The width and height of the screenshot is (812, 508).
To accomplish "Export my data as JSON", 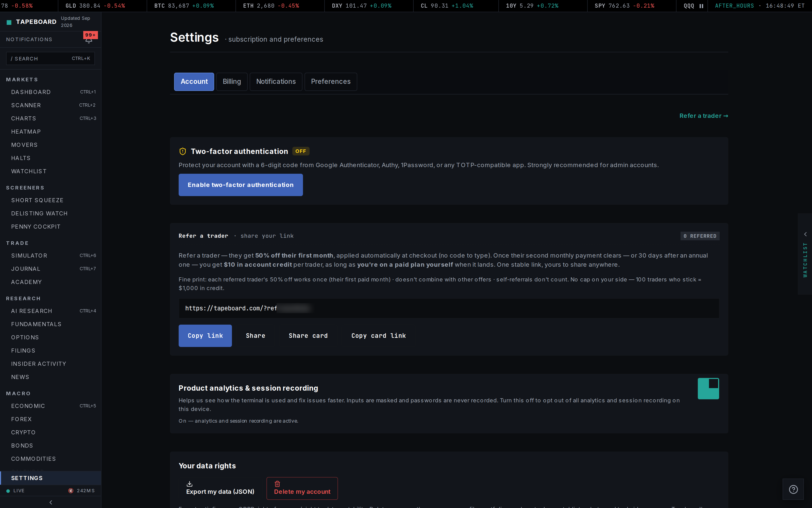I will (x=220, y=488).
